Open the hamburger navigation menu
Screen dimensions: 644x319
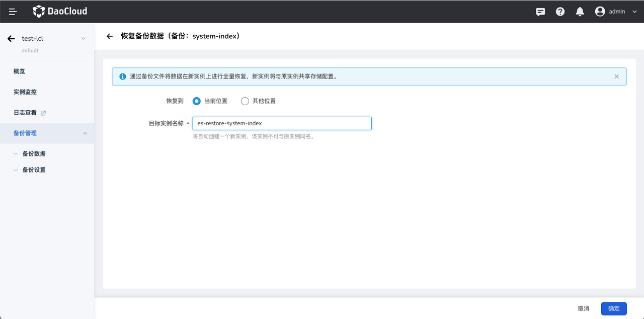pyautogui.click(x=13, y=12)
